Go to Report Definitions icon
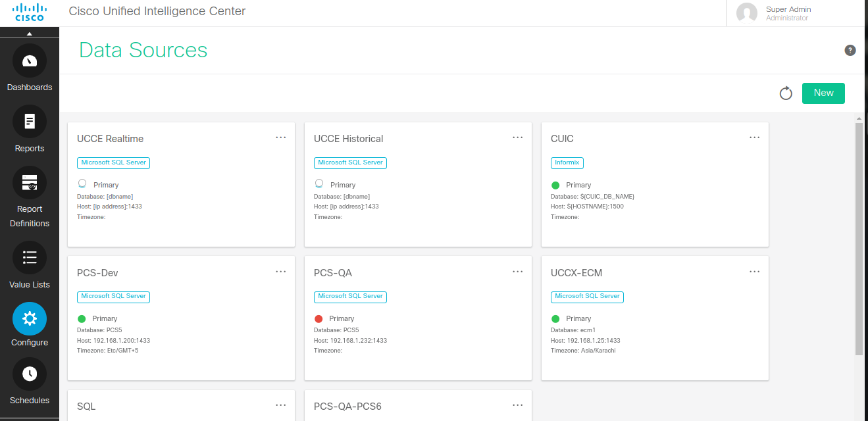Viewport: 868px width, 421px height. tap(30, 183)
